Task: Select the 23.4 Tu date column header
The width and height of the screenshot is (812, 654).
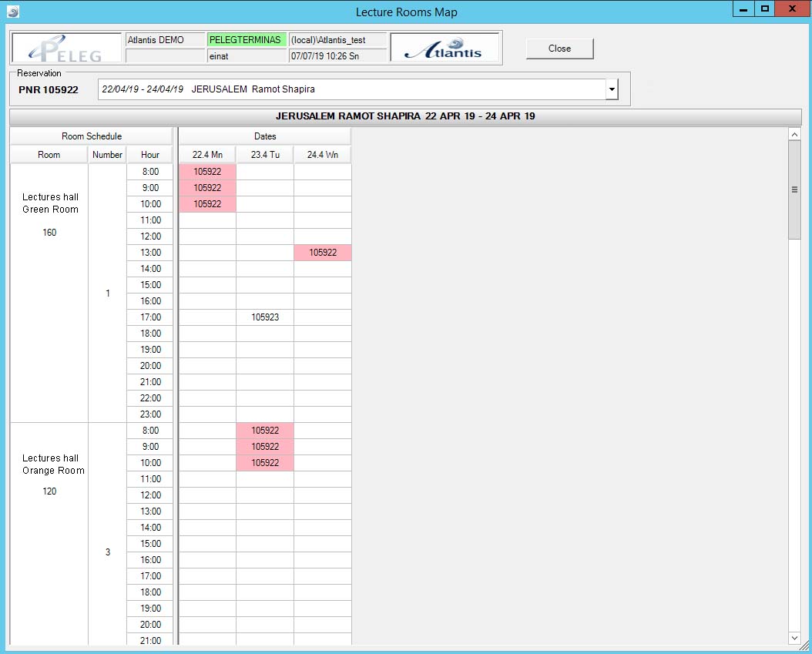Action: 265,155
